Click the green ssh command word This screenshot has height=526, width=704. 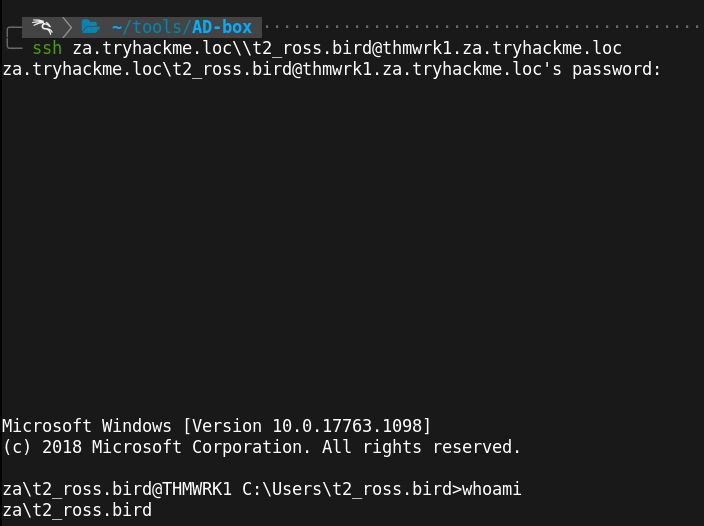(47, 48)
